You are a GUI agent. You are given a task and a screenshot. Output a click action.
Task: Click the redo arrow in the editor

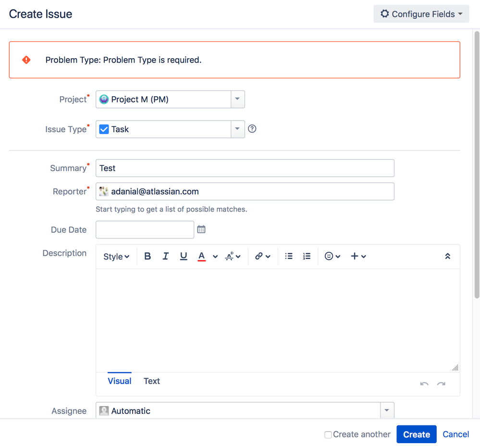(441, 384)
